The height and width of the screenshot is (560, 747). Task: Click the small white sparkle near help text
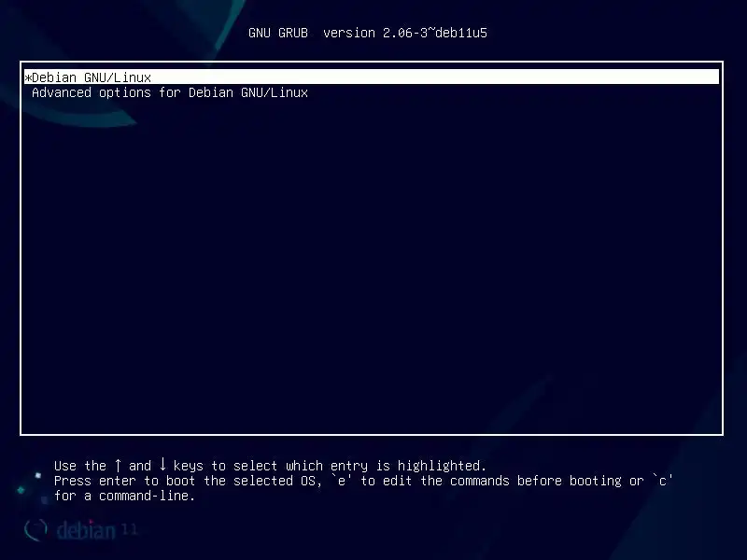[38, 475]
